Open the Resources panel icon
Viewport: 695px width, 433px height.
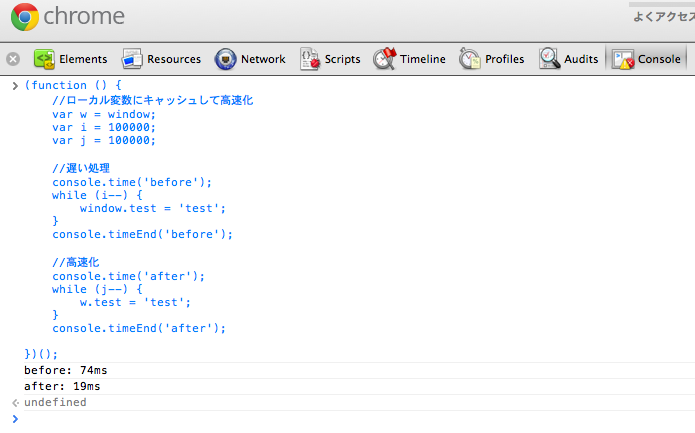point(132,59)
